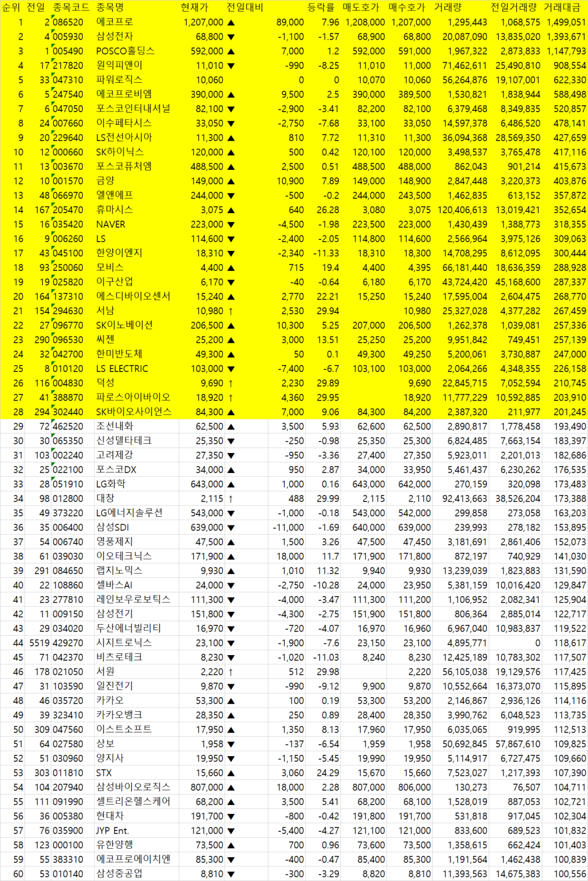This screenshot has height=881, width=588.
Task: Select the stock name LG에너지솔루션
Action: [x=129, y=513]
